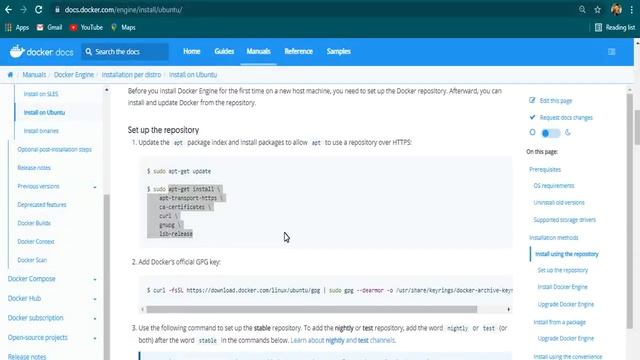Click the Search the docs field

[x=125, y=52]
